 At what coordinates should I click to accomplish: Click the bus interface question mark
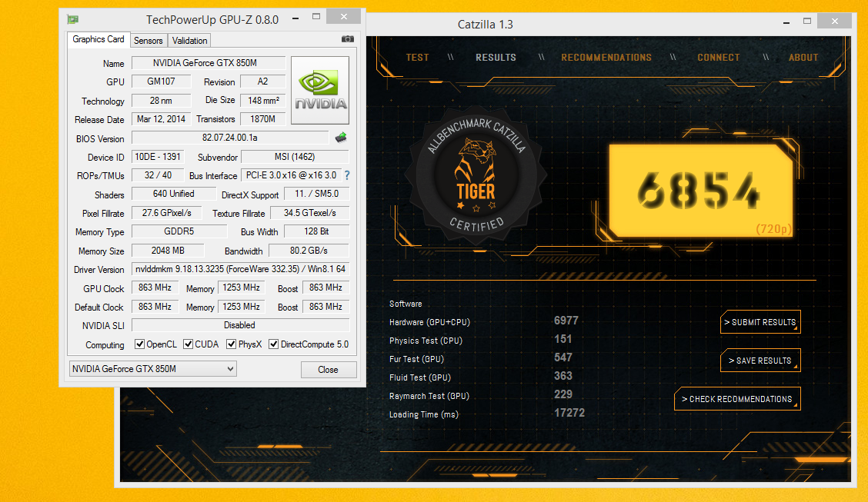point(347,175)
